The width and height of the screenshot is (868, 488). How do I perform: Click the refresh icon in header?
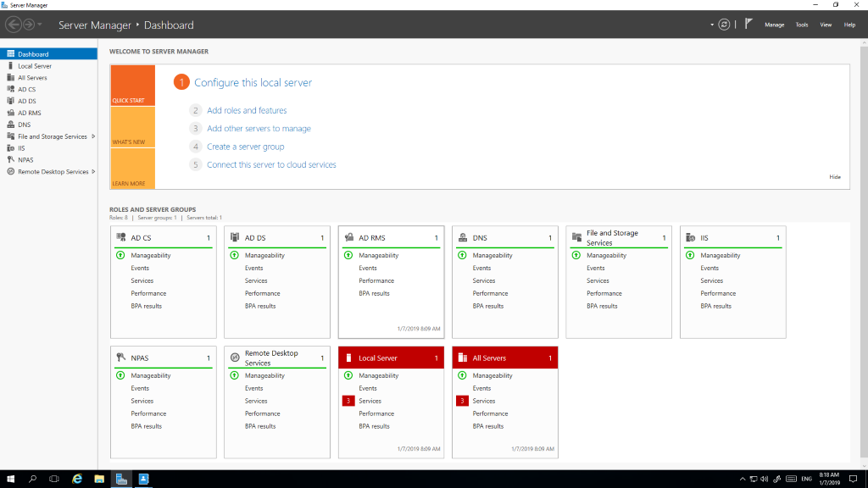click(724, 25)
